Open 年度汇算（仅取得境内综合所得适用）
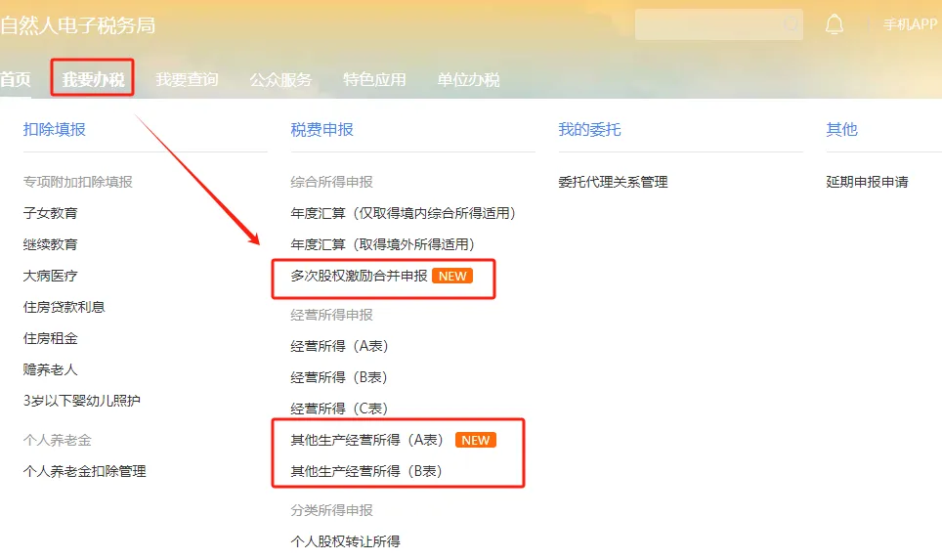The image size is (942, 560). pos(404,213)
